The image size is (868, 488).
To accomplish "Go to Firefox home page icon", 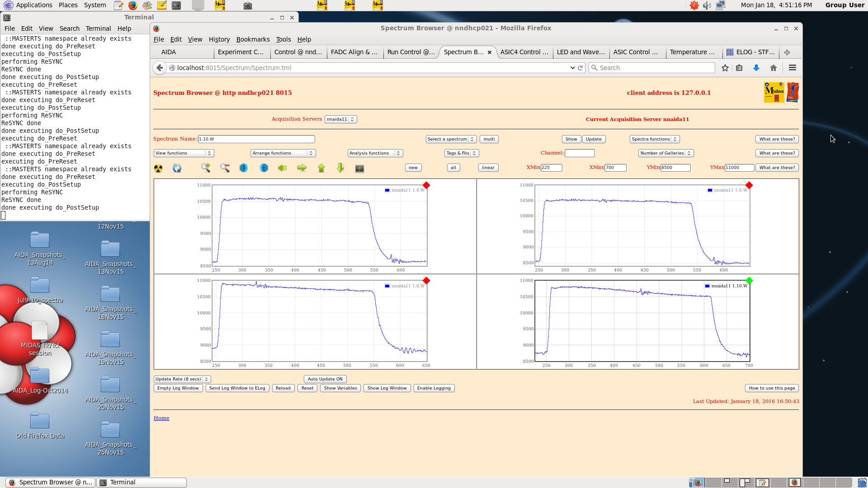I will tap(774, 68).
